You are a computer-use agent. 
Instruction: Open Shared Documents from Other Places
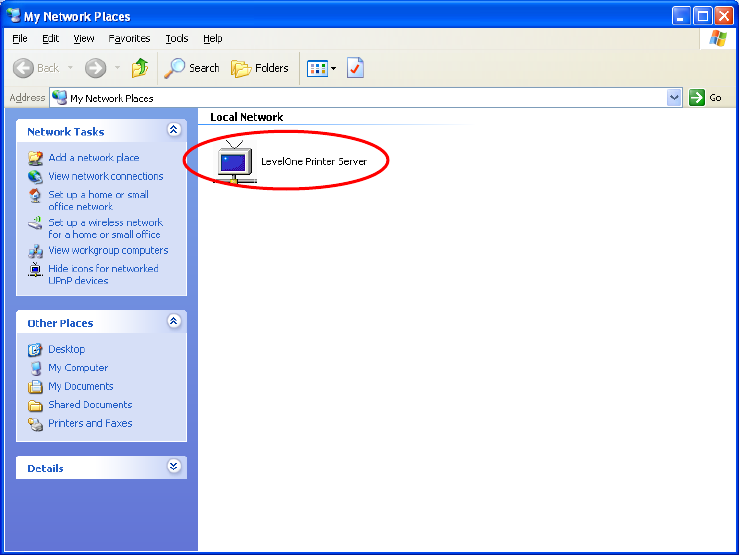pos(90,405)
